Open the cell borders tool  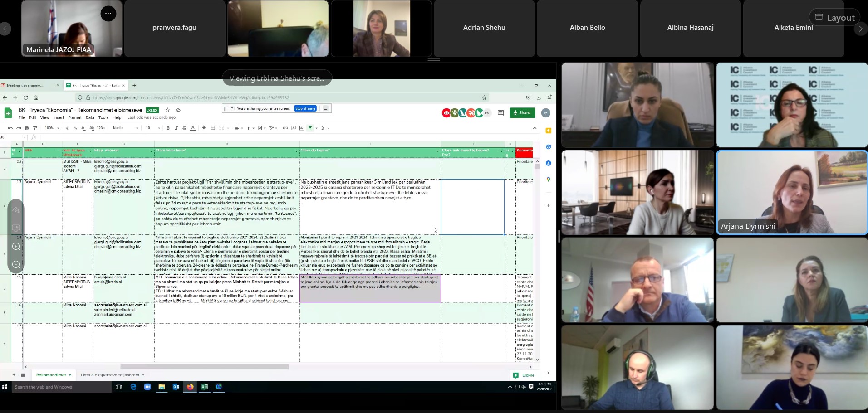213,128
